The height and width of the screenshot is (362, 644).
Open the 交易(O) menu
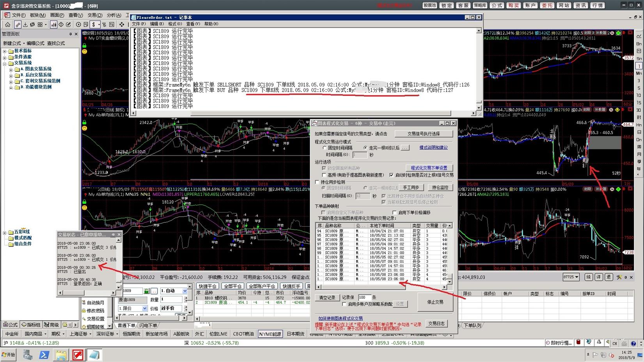[x=95, y=15]
